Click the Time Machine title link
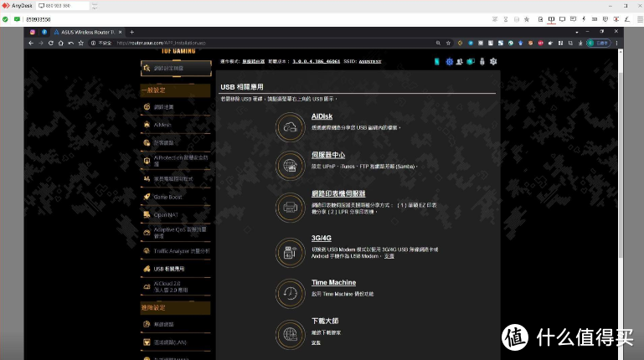Image resolution: width=644 pixels, height=360 pixels. click(333, 282)
